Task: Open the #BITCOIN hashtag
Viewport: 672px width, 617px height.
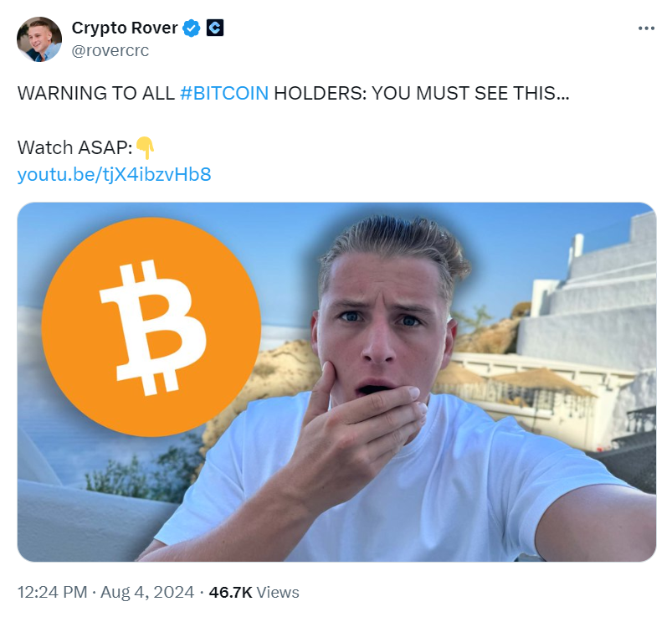Action: click(x=224, y=93)
